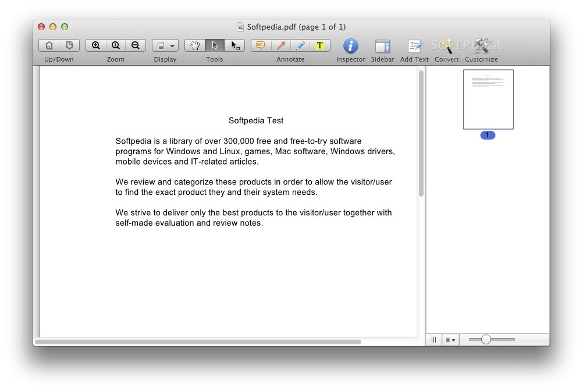
Task: Go to the next page with Down button
Action: [x=69, y=45]
